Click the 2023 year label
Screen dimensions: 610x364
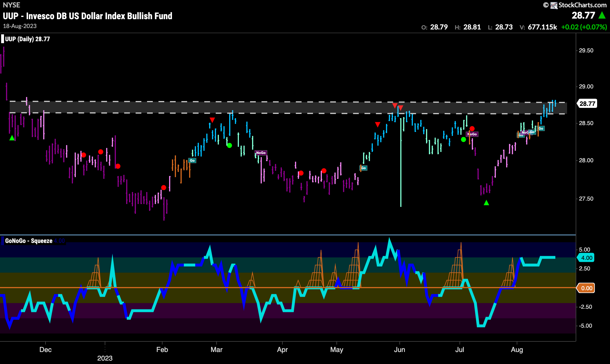click(x=105, y=358)
